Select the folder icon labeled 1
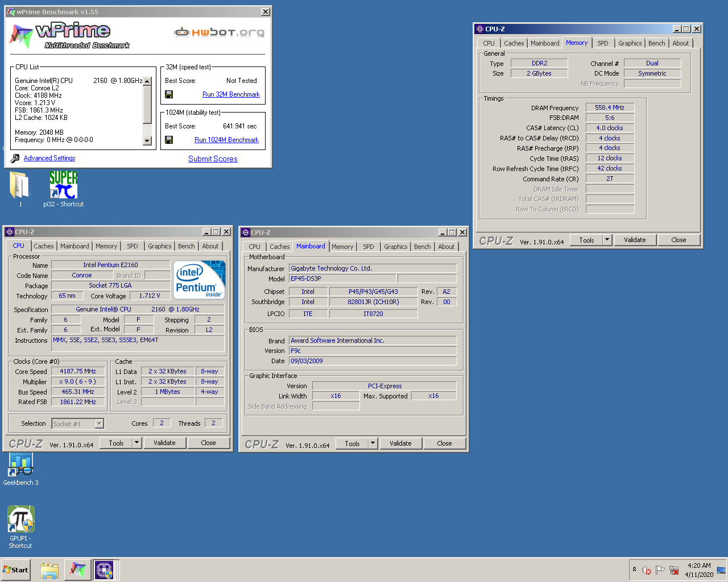Image resolution: width=728 pixels, height=582 pixels. (20, 185)
